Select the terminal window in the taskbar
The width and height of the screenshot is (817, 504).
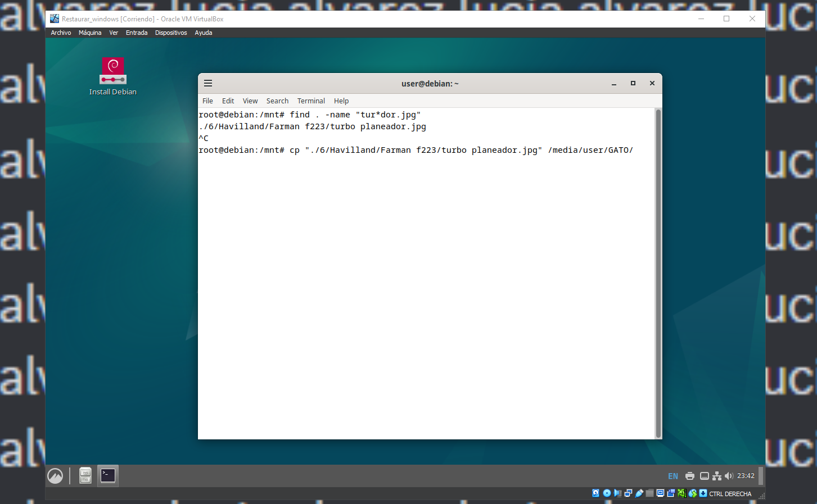tap(108, 476)
